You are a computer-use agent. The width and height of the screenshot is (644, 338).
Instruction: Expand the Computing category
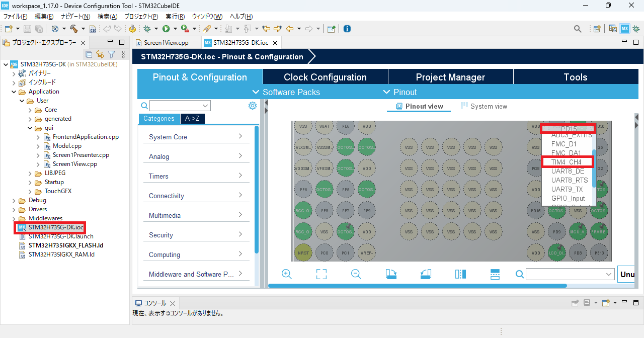(196, 255)
